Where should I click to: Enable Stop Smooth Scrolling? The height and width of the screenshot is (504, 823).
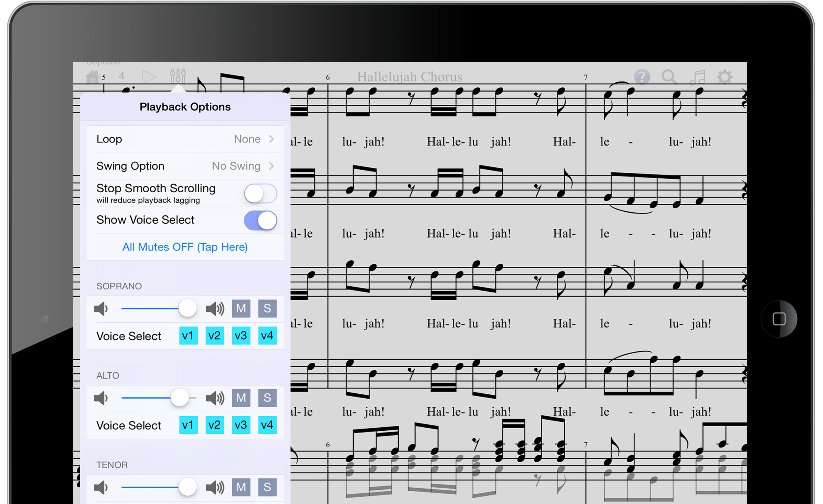260,193
